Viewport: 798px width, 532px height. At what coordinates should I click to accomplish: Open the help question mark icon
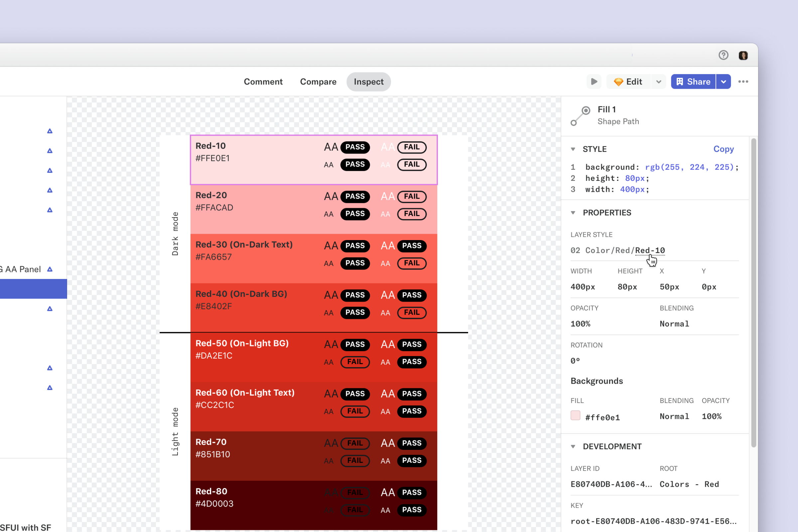point(724,55)
